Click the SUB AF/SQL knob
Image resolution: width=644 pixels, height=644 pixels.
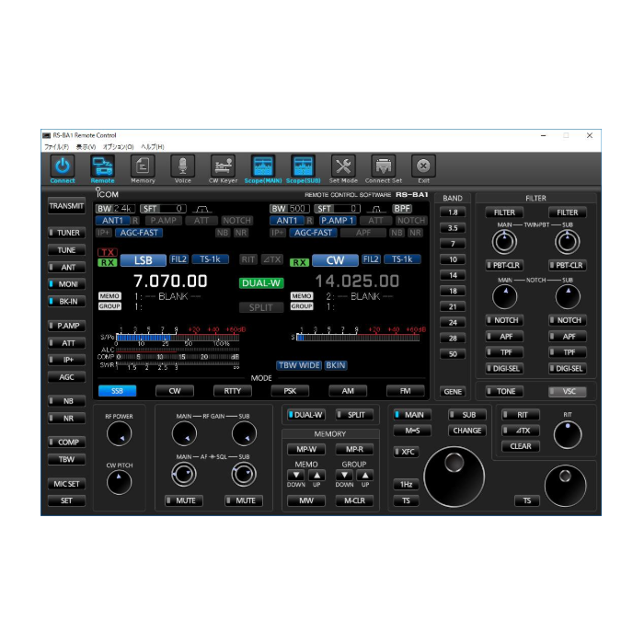coord(244,475)
